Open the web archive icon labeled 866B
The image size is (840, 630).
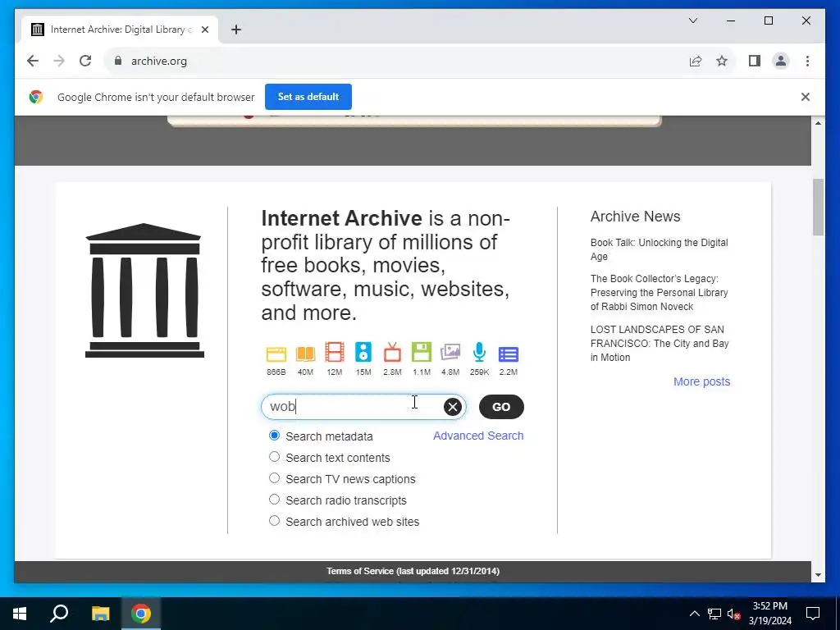(276, 354)
